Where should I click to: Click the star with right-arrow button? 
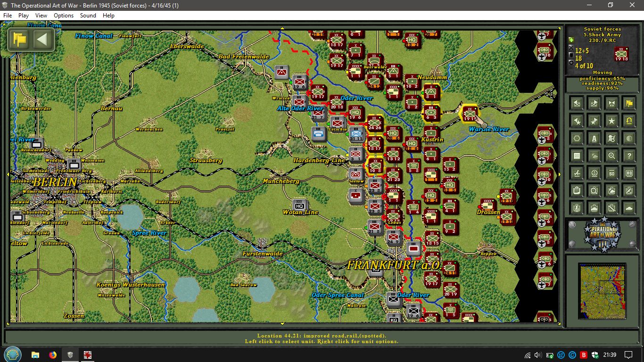(x=594, y=121)
